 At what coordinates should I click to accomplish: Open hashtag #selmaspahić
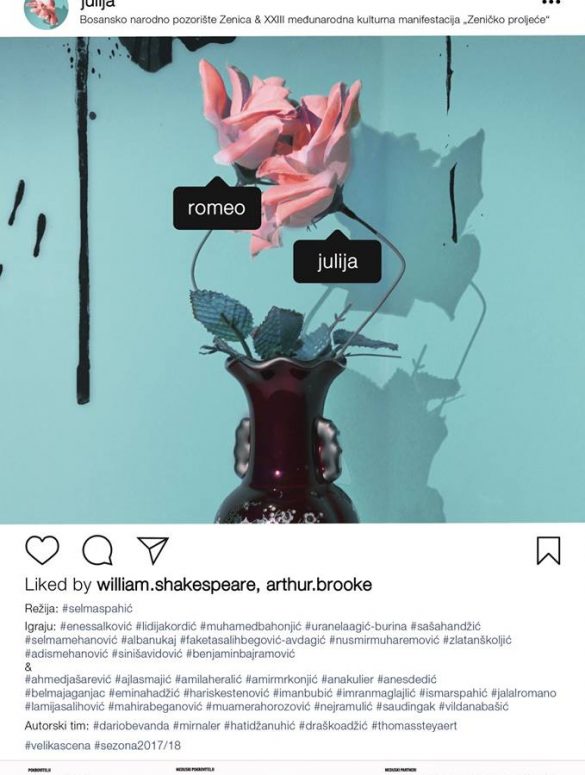coord(97,608)
